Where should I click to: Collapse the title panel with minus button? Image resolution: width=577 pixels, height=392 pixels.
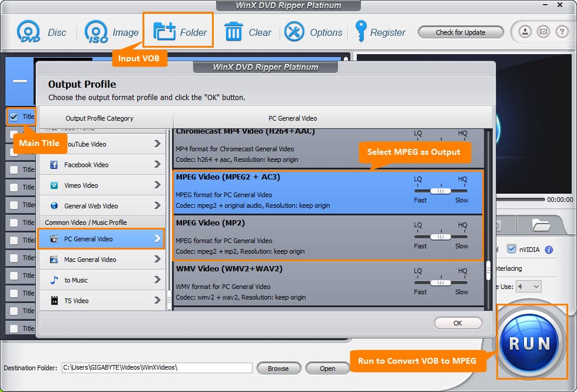pyautogui.click(x=20, y=81)
